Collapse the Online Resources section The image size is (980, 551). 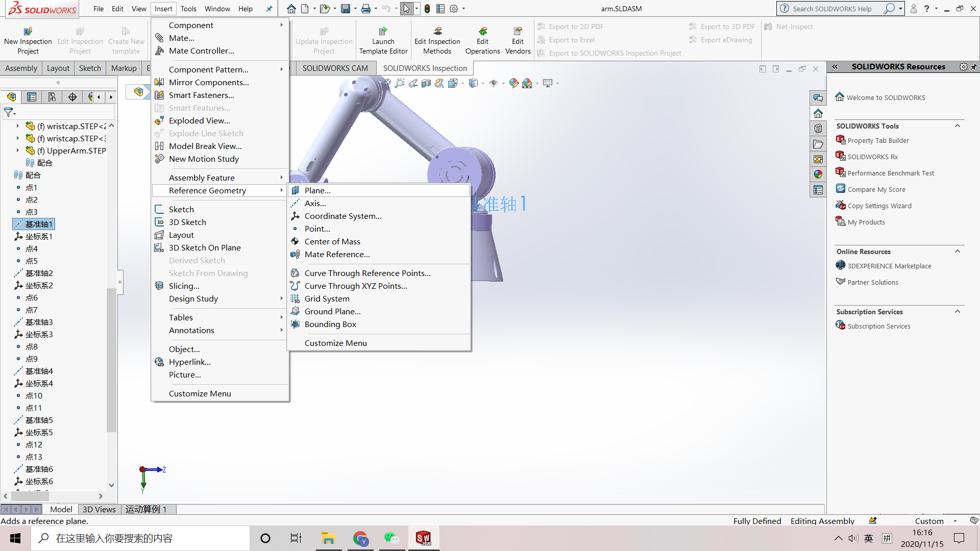(x=958, y=252)
